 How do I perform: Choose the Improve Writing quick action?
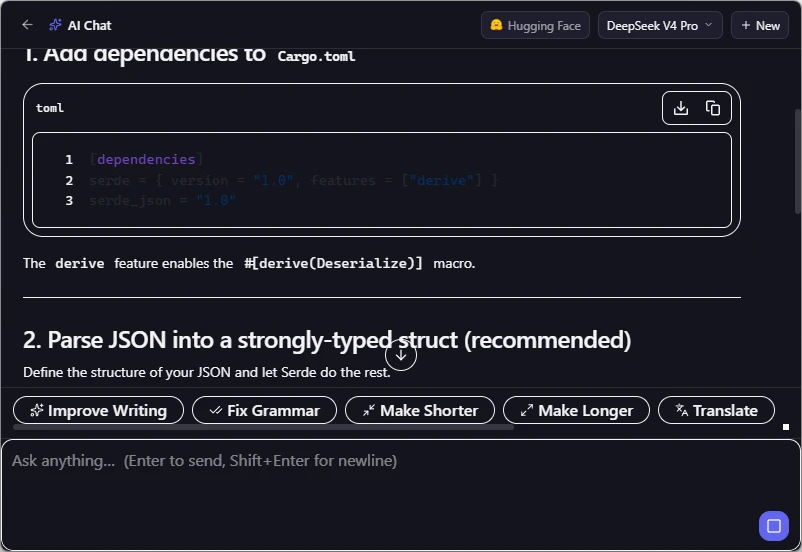98,410
